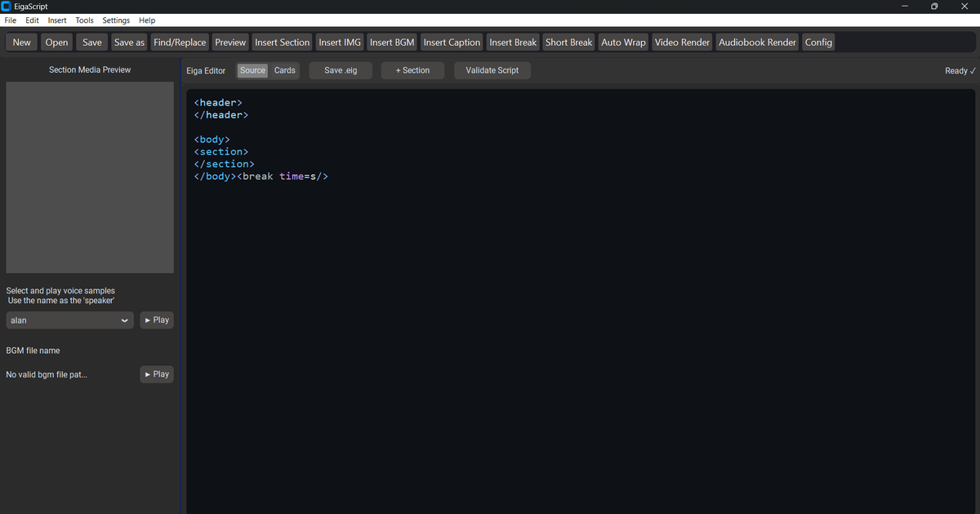Open the Insert menu
Screen dimensions: 980x514
[57, 20]
